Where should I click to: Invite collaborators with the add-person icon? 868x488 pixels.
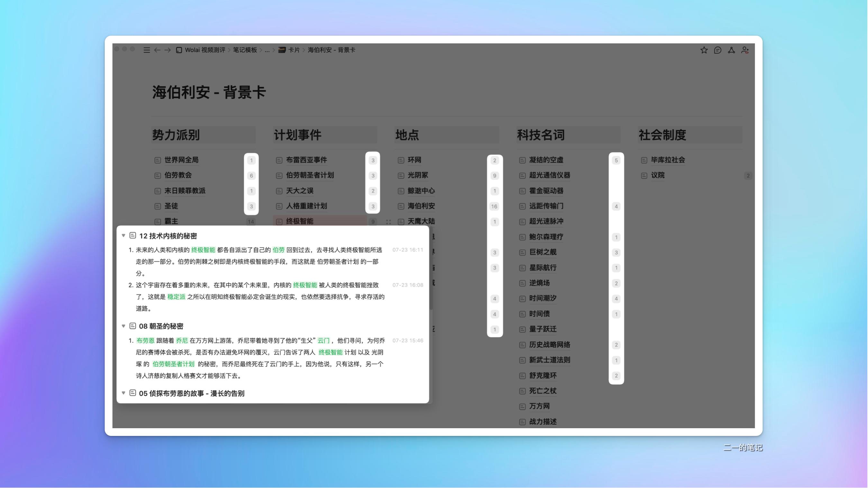click(x=745, y=50)
